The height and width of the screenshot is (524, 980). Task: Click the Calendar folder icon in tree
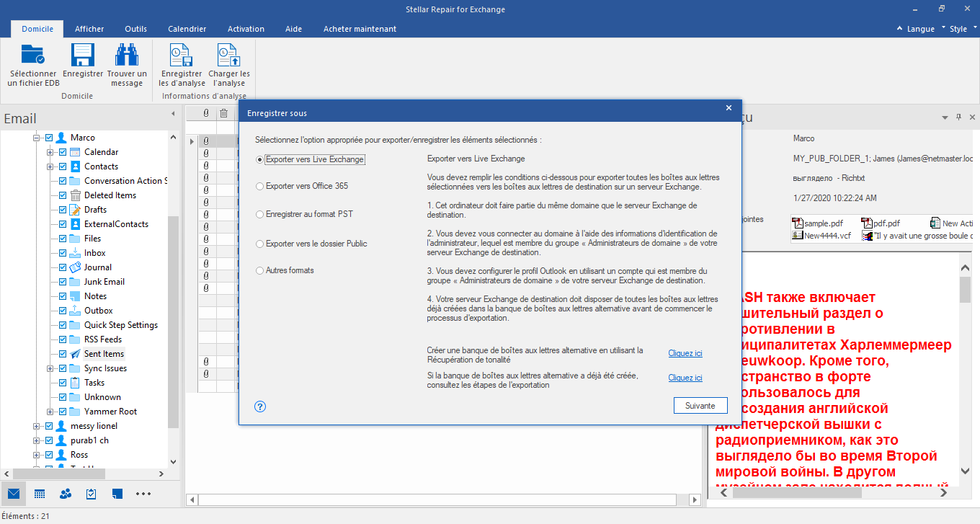[75, 152]
